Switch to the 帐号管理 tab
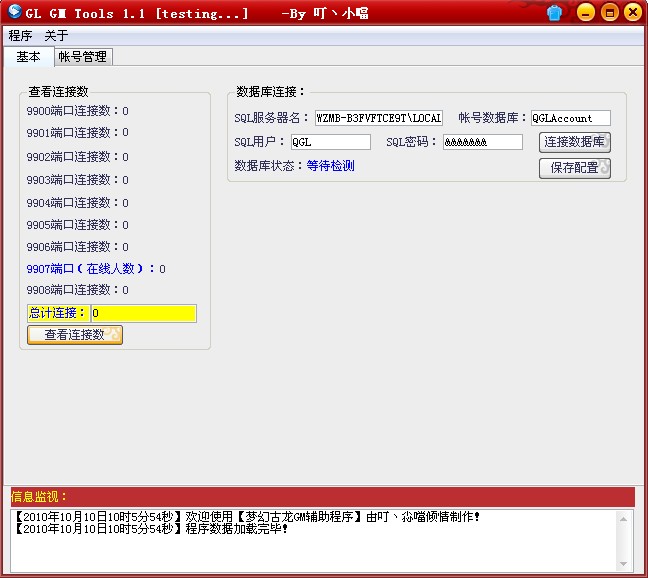This screenshot has height=578, width=648. 82,57
